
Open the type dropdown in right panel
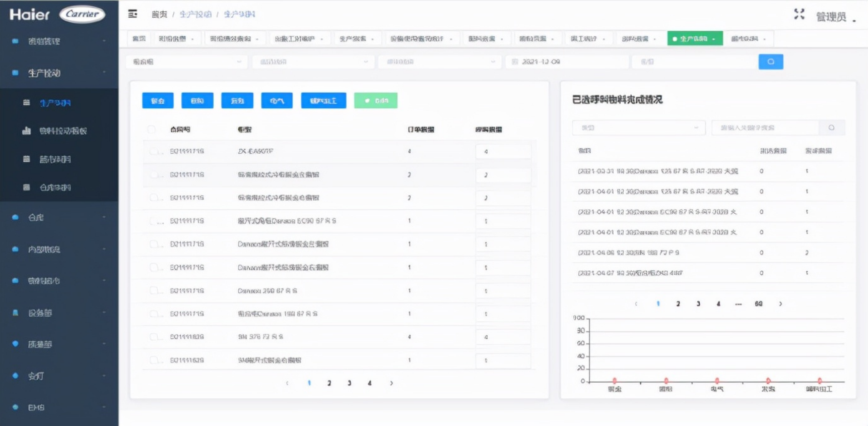638,128
